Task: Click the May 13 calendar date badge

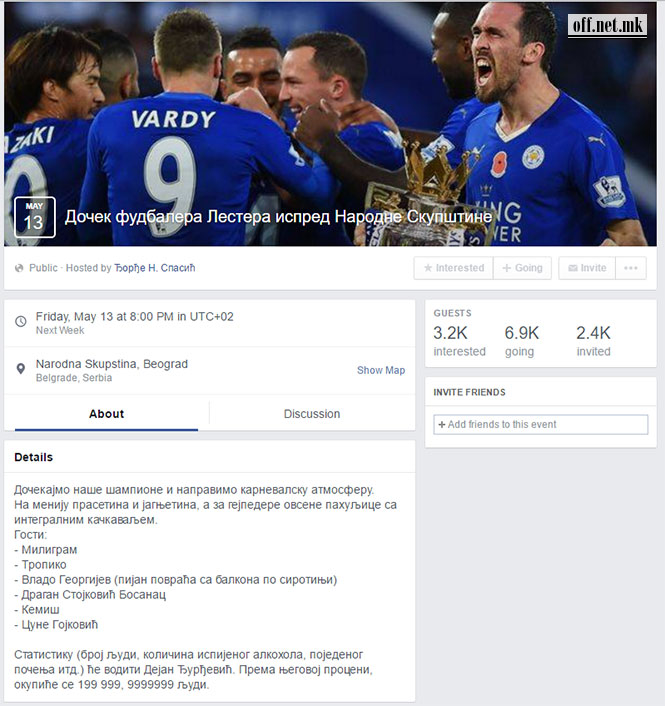Action: 35,217
